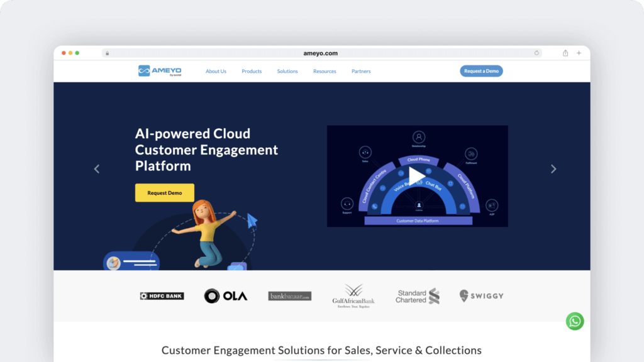Screen dimensions: 644x362
Task: Click the OLA client logo
Action: pyautogui.click(x=226, y=296)
